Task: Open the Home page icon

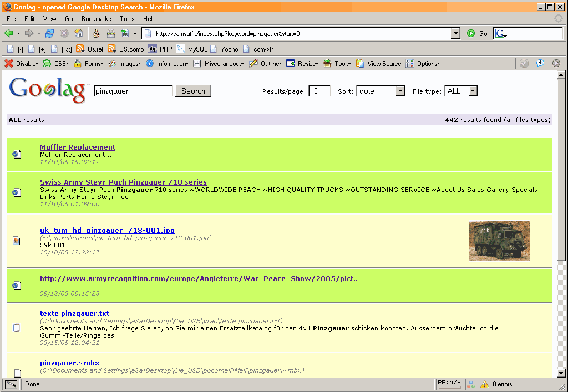Action: click(x=79, y=33)
